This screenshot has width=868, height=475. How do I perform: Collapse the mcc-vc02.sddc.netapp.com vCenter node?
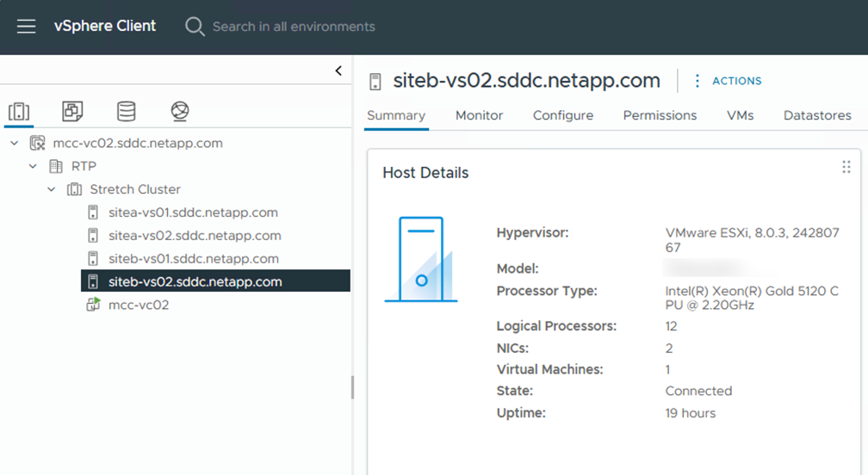14,143
